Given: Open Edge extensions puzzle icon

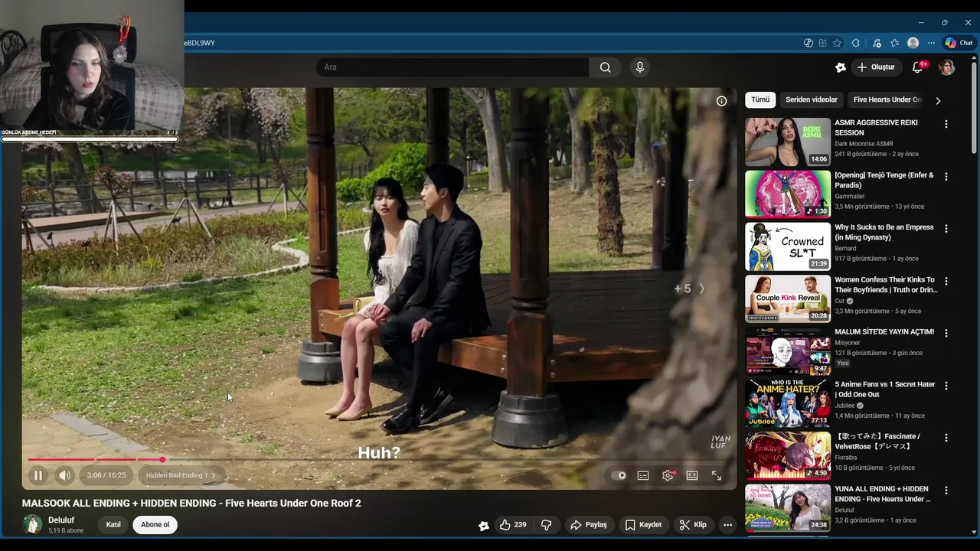Looking at the screenshot, I should coord(856,43).
